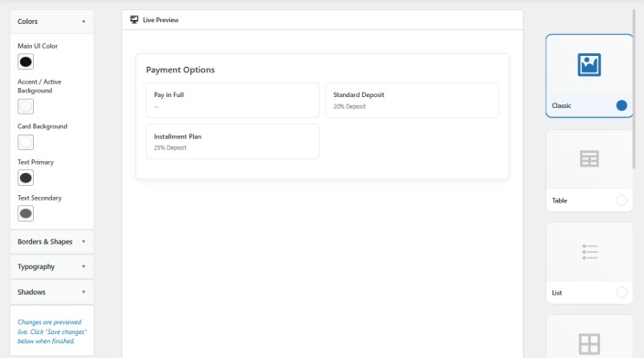Open Card Background color swatch
This screenshot has height=358, width=644.
pos(26,142)
